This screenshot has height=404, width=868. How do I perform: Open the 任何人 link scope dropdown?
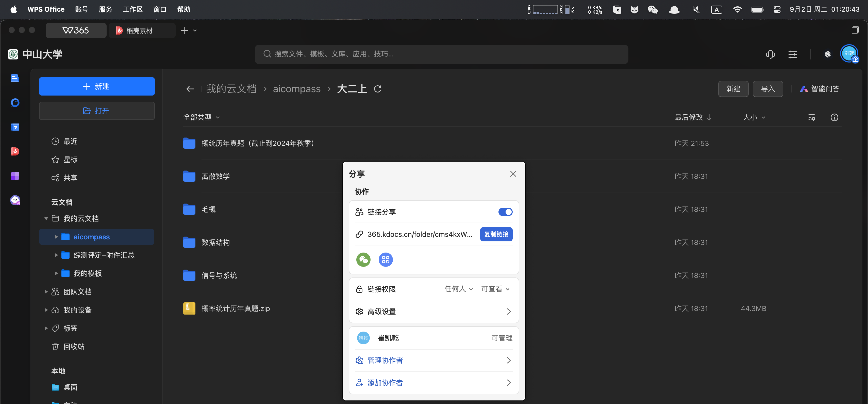click(x=459, y=289)
